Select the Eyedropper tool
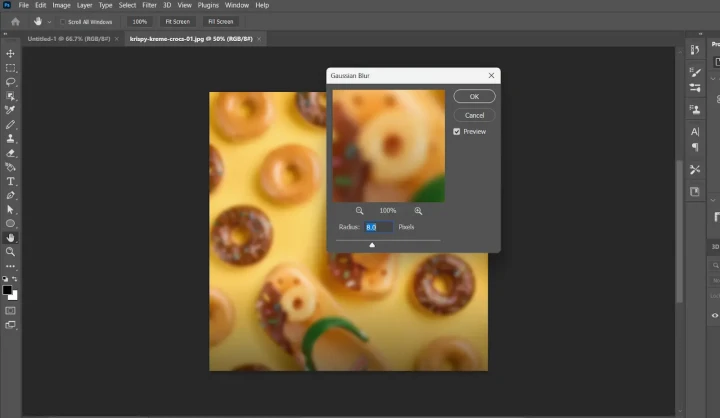The width and height of the screenshot is (720, 418). pos(10,110)
